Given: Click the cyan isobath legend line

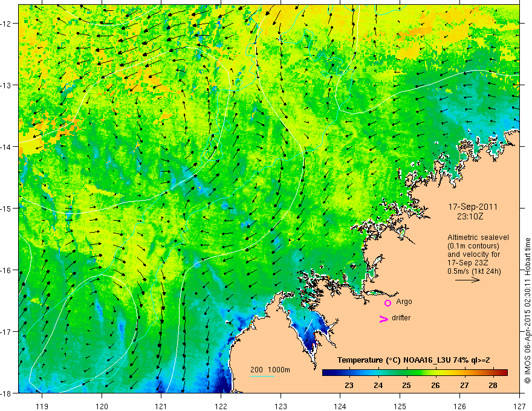Looking at the screenshot, I should (x=262, y=376).
